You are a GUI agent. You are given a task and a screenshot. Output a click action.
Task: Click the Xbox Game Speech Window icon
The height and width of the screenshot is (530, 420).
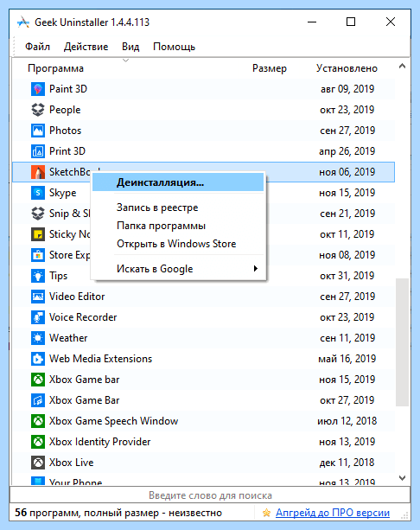pyautogui.click(x=38, y=421)
